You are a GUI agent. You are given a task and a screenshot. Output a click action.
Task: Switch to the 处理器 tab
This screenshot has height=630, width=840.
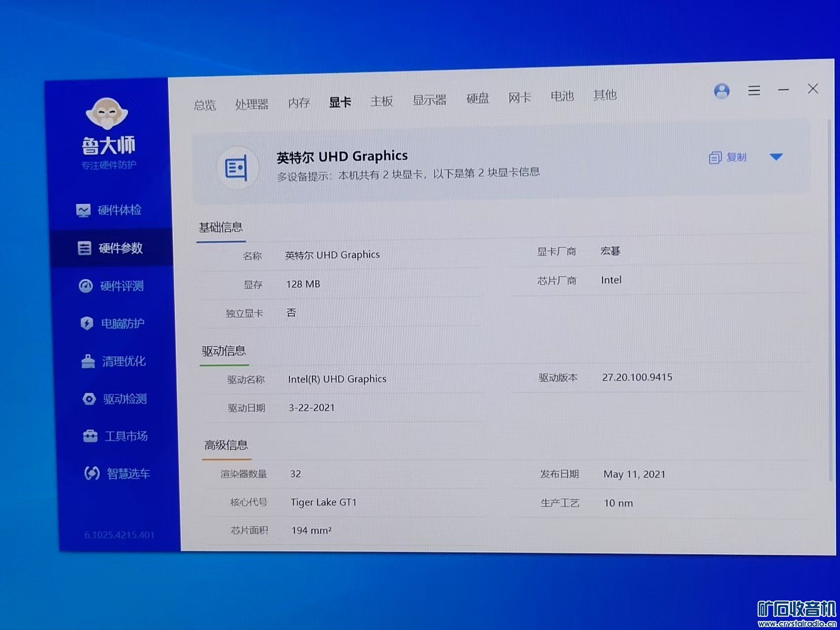pyautogui.click(x=252, y=104)
